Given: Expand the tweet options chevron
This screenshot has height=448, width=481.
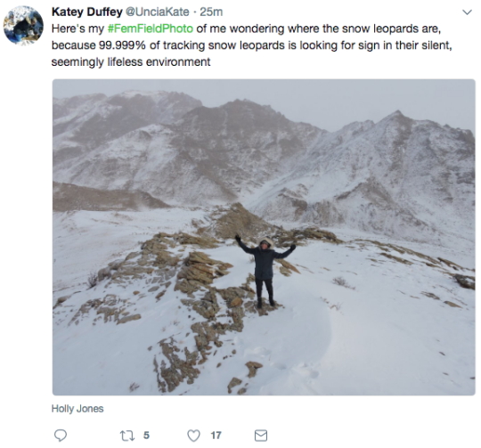Looking at the screenshot, I should (x=467, y=12).
